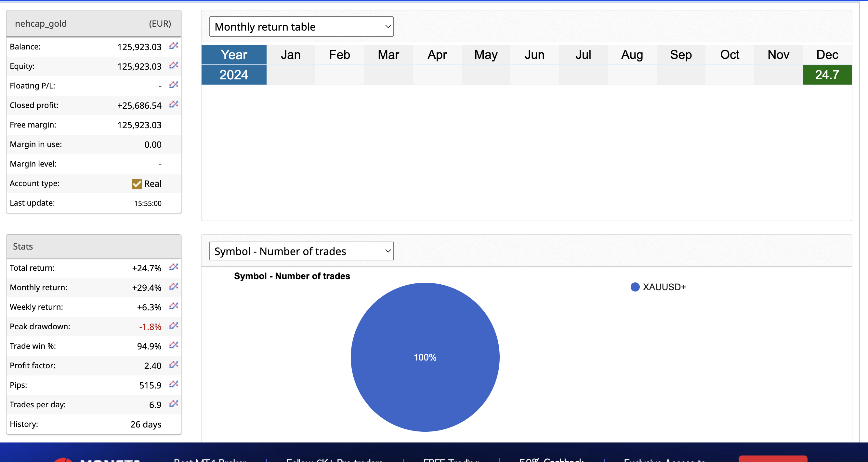Open chart icon beside Trade win %
The image size is (868, 462).
pyautogui.click(x=174, y=345)
